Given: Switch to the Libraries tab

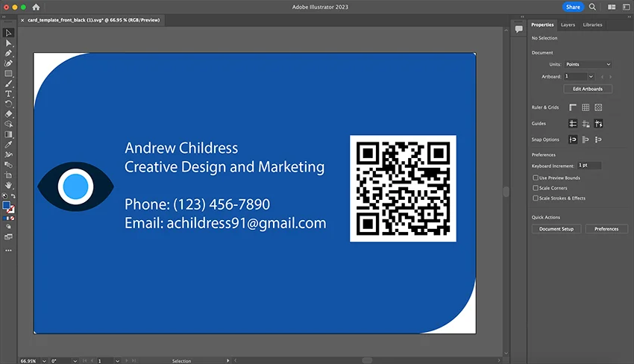Looking at the screenshot, I should click(592, 25).
